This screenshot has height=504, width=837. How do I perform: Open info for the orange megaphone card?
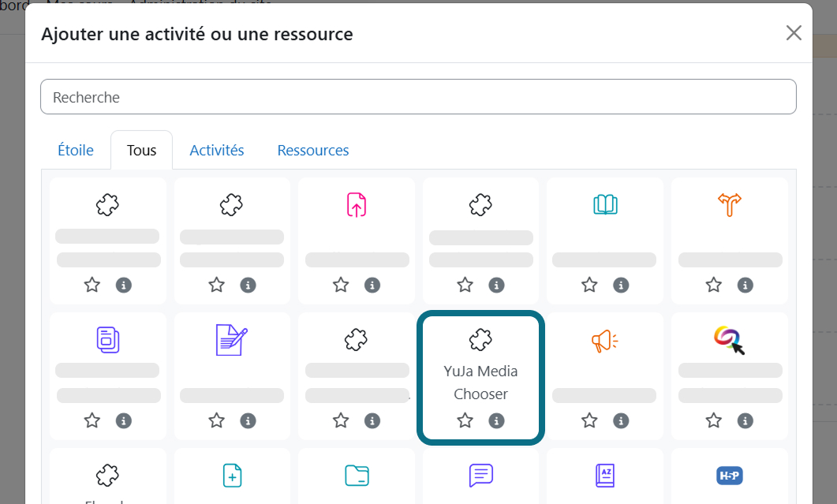(621, 420)
